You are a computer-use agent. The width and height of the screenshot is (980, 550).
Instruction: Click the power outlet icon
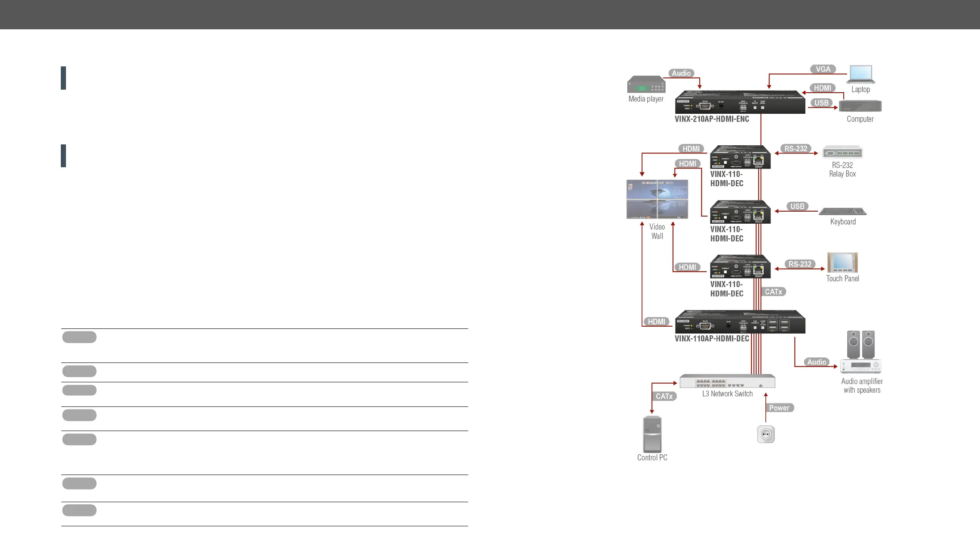click(x=766, y=434)
